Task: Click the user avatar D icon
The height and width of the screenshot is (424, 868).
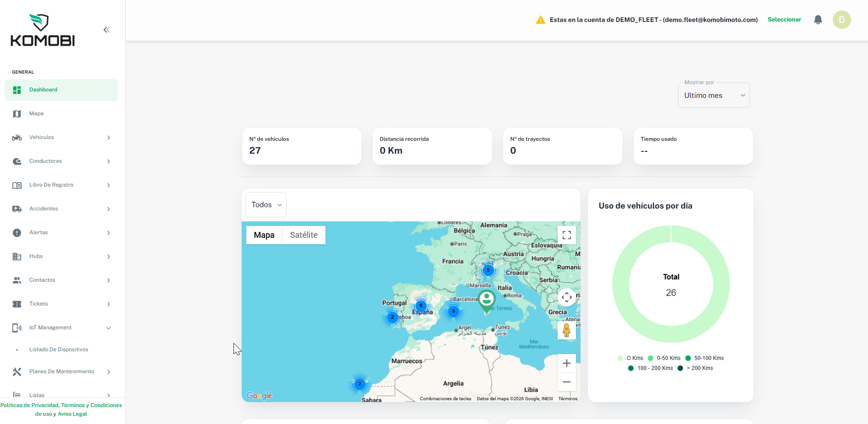Action: 841,20
